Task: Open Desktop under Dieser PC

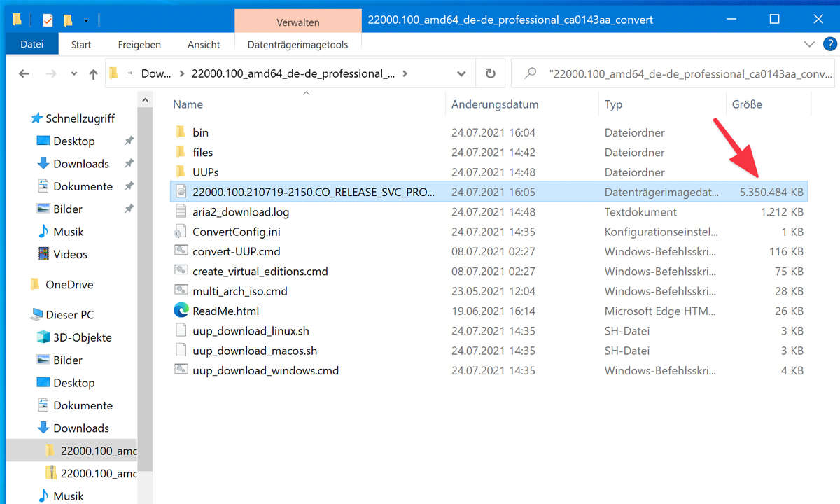Action: coord(73,383)
